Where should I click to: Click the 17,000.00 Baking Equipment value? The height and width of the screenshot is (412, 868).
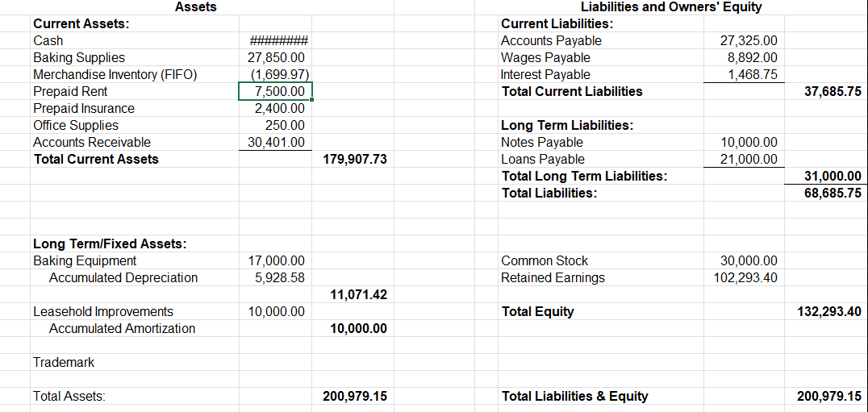pyautogui.click(x=276, y=260)
